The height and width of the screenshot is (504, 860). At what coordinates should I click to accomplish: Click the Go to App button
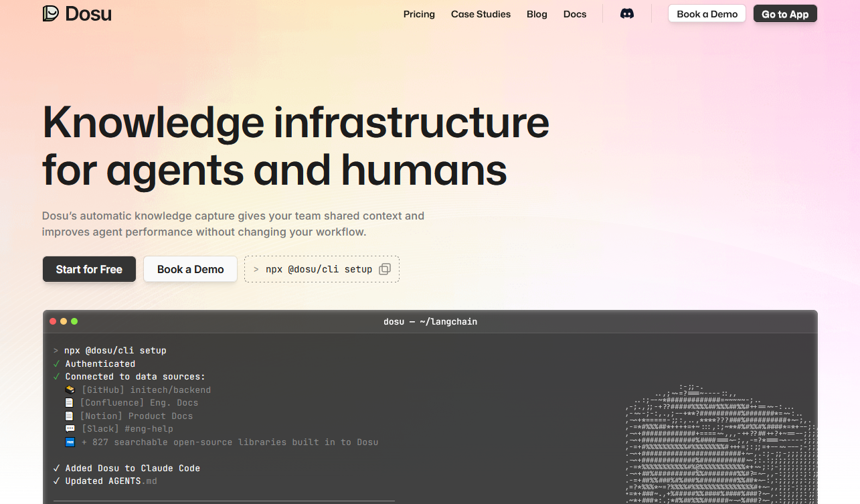785,14
